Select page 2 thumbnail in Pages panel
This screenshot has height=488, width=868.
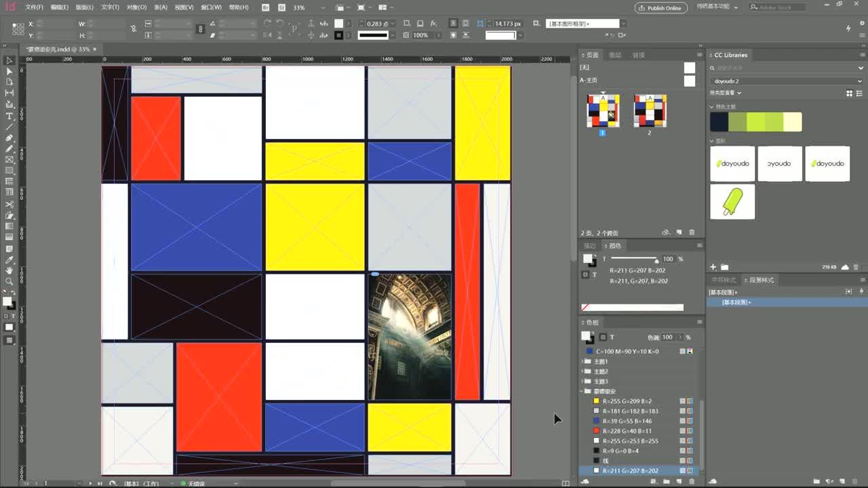(x=650, y=110)
